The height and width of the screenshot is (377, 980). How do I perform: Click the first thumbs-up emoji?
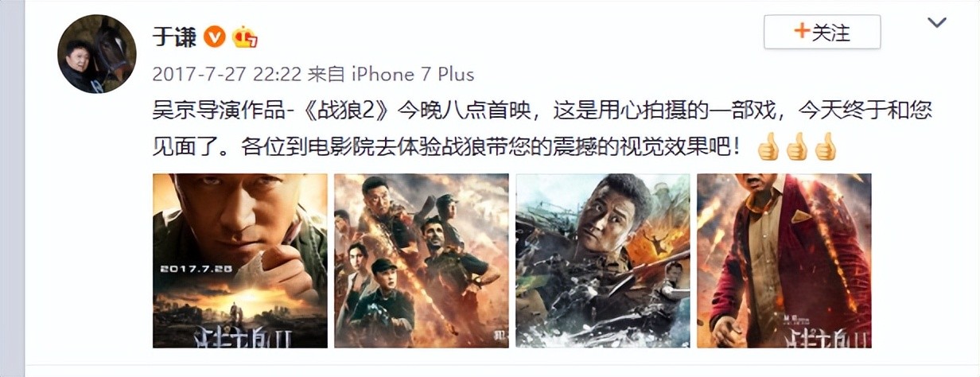pyautogui.click(x=768, y=147)
